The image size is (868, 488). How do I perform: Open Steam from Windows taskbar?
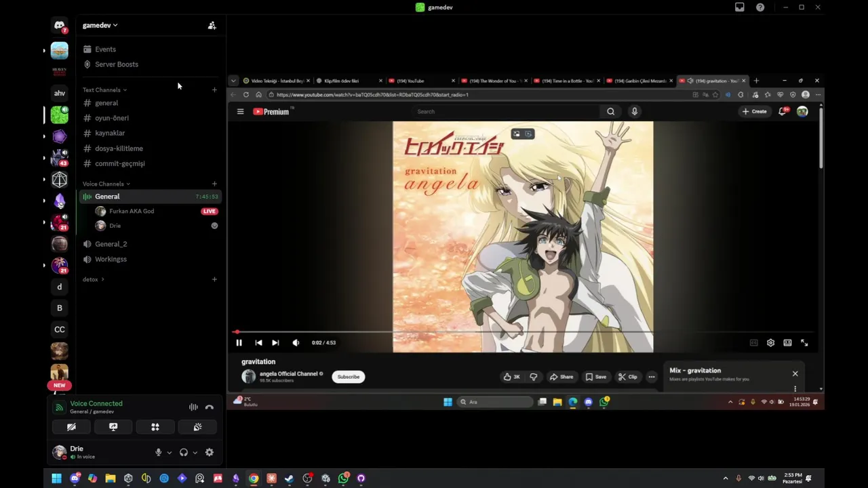click(290, 479)
